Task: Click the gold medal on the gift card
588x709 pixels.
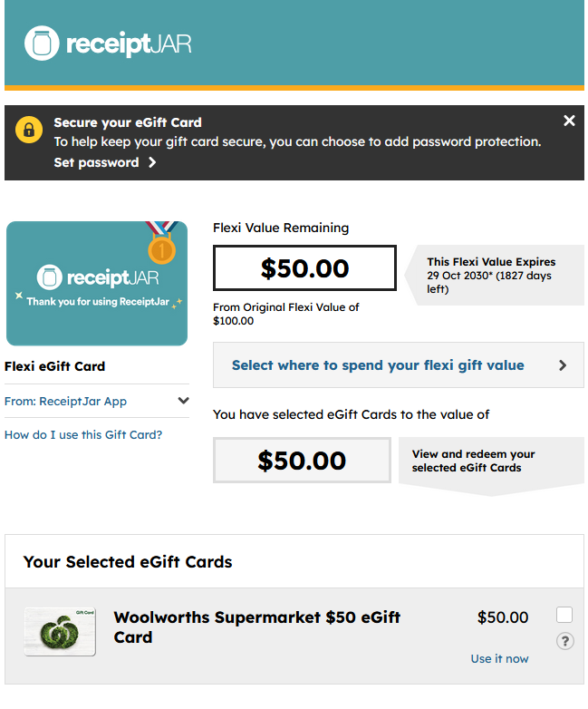Action: coord(161,249)
